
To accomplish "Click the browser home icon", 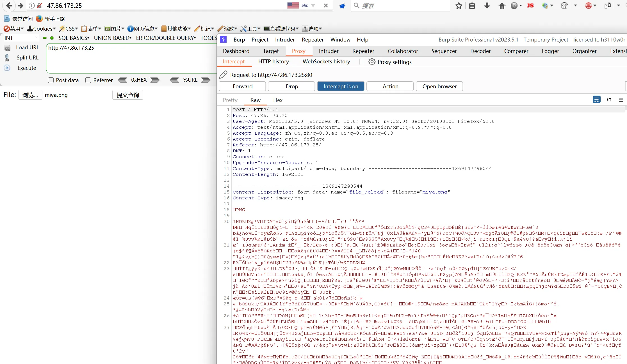I will tap(502, 6).
